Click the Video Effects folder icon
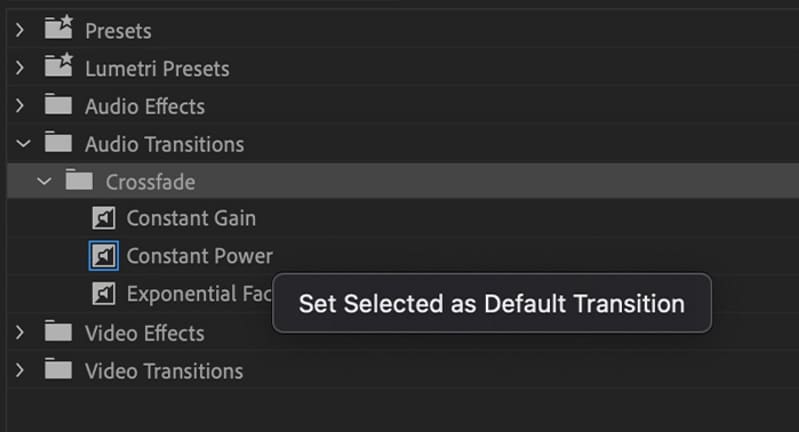The width and height of the screenshot is (799, 432). tap(60, 332)
